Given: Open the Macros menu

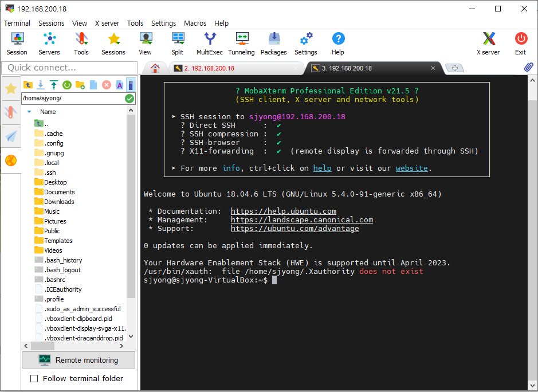Looking at the screenshot, I should pyautogui.click(x=195, y=23).
